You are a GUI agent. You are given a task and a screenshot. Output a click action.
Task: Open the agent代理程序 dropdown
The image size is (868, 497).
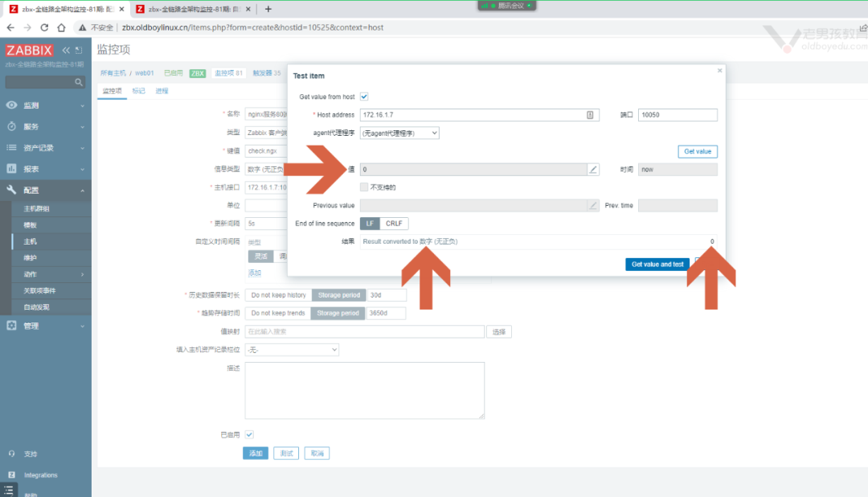(x=399, y=133)
